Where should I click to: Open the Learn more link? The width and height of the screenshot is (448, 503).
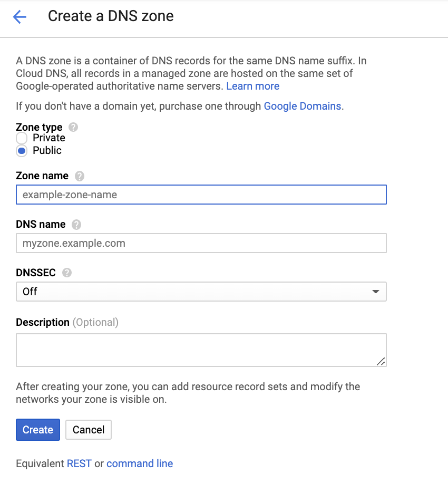253,86
